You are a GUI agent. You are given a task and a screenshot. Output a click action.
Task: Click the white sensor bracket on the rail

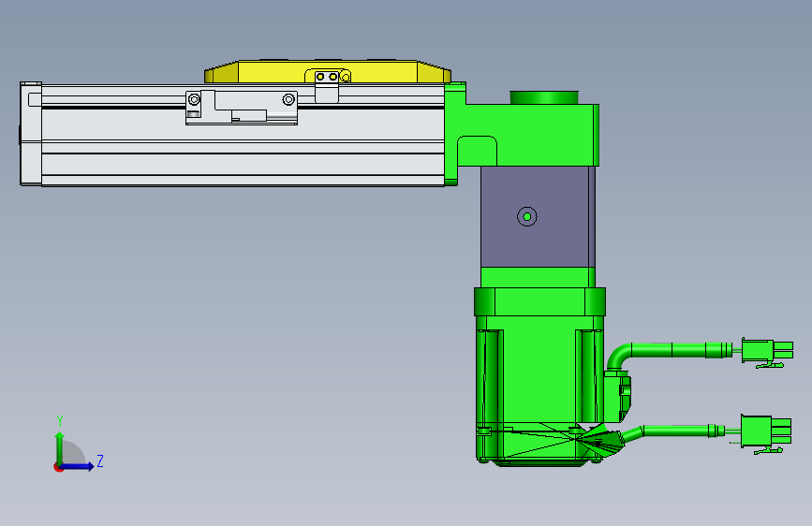click(x=242, y=108)
